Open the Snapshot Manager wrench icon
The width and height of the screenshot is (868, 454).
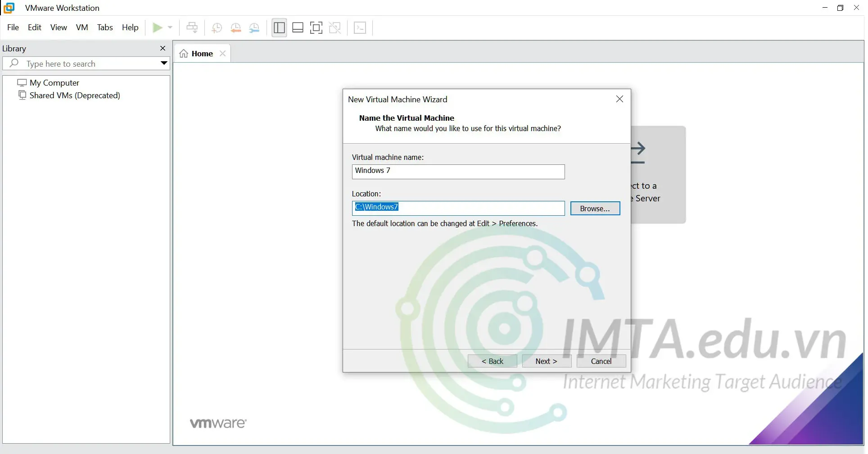[x=254, y=28]
